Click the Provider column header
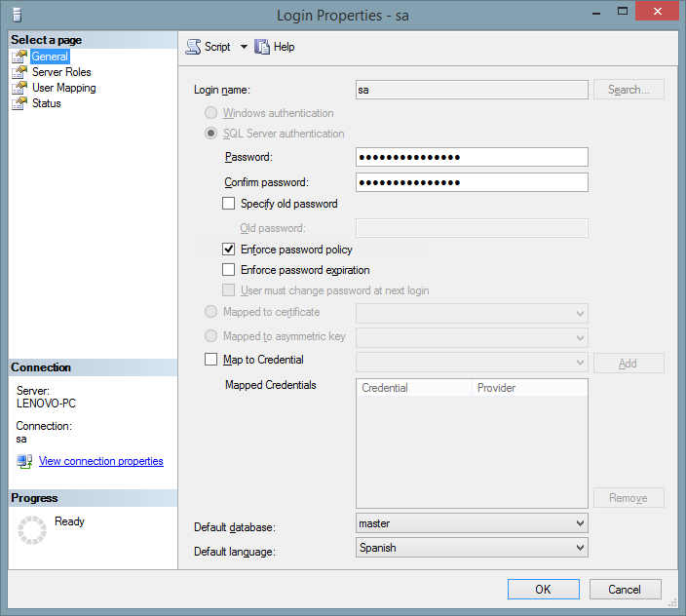The width and height of the screenshot is (686, 616). click(529, 388)
